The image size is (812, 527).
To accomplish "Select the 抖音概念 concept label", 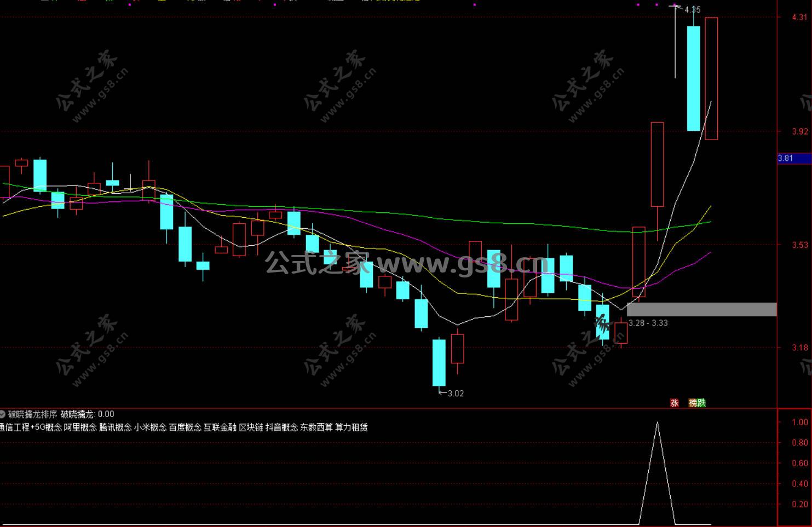I will pyautogui.click(x=282, y=427).
